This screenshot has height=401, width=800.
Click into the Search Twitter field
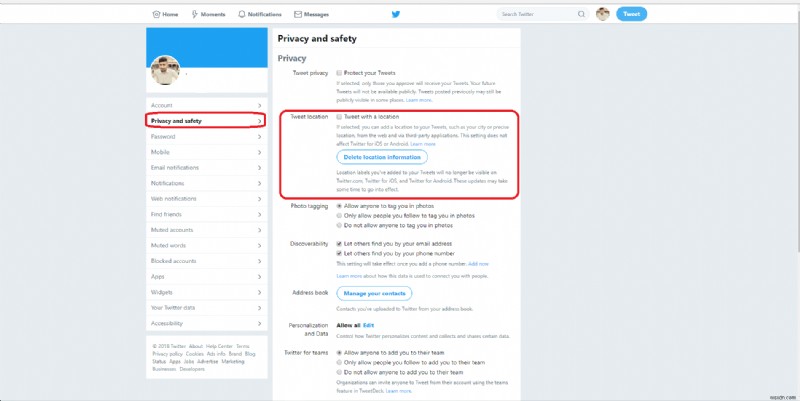coord(534,15)
